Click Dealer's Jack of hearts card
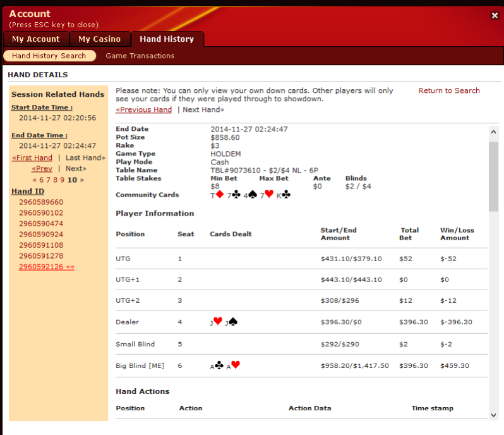The width and height of the screenshot is (504, 435). coord(216,321)
